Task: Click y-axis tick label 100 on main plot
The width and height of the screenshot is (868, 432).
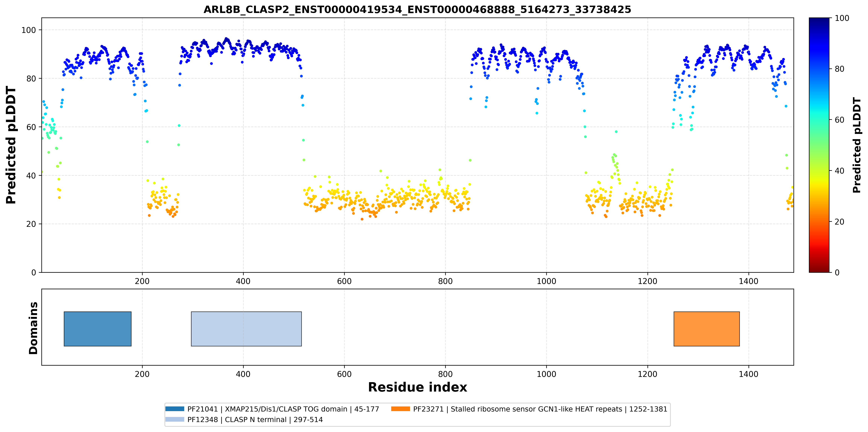Action: [x=29, y=30]
